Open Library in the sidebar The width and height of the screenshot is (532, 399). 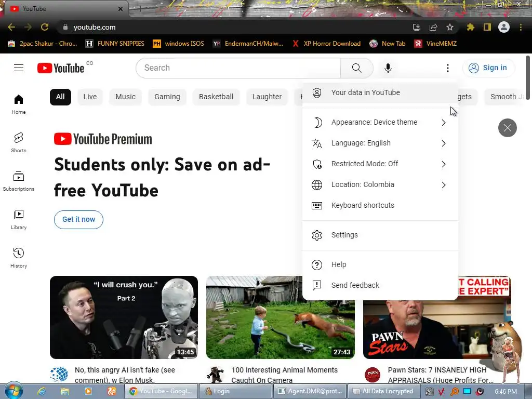click(x=19, y=220)
